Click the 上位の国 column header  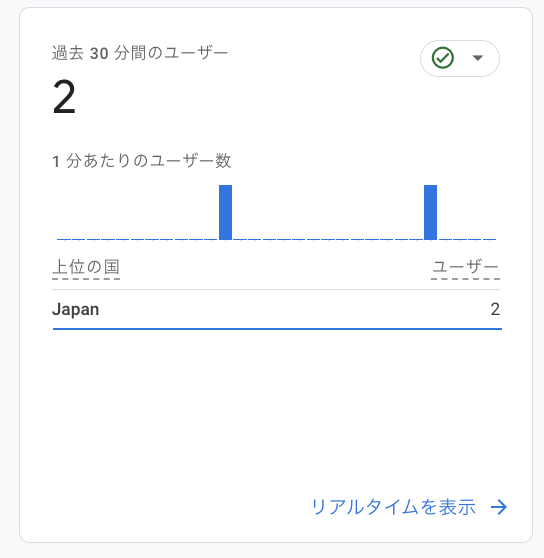[86, 267]
